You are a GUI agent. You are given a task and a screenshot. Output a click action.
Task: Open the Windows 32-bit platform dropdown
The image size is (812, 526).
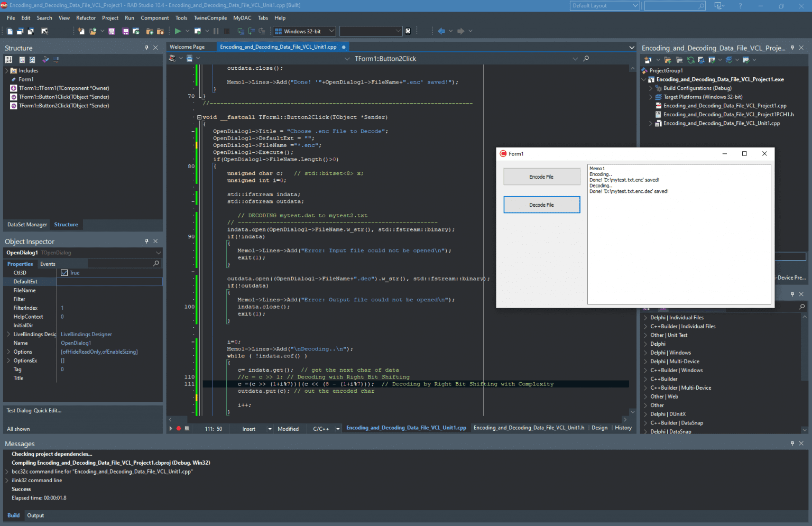pyautogui.click(x=332, y=31)
